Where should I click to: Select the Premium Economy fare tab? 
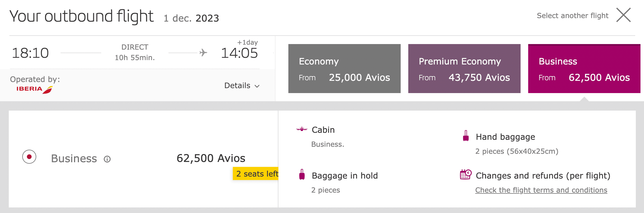pos(464,69)
